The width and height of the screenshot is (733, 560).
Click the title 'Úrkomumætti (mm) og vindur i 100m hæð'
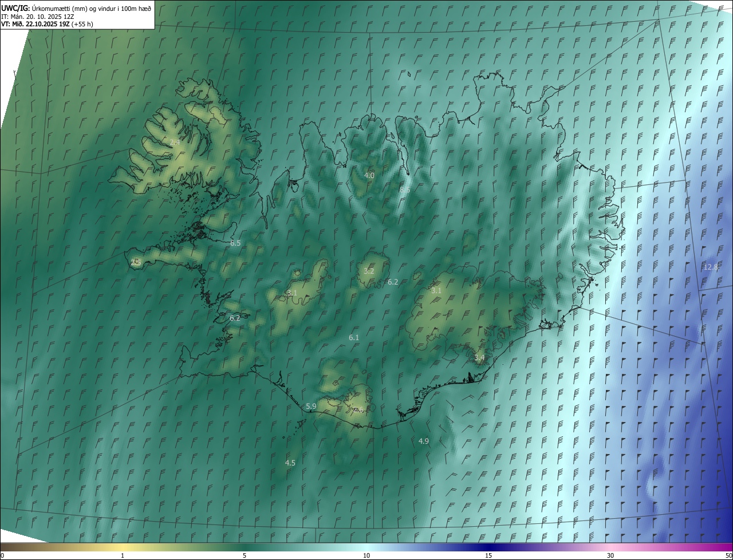coord(92,7)
